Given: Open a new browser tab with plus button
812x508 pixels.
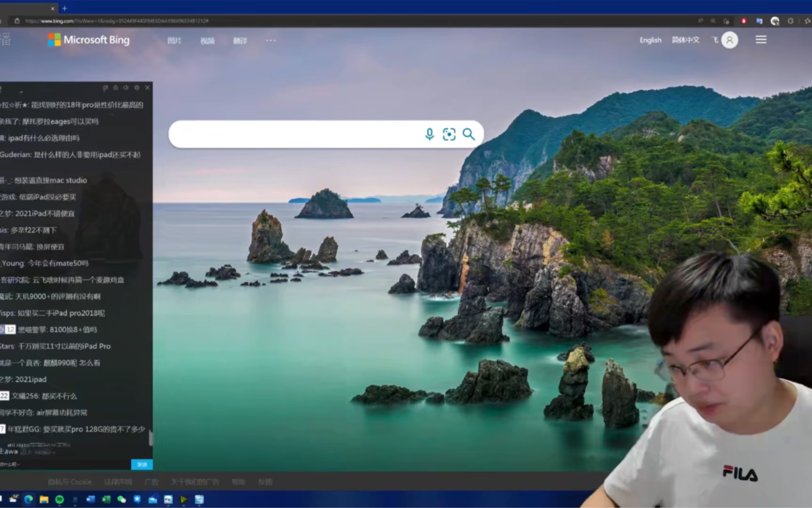Looking at the screenshot, I should pyautogui.click(x=65, y=8).
